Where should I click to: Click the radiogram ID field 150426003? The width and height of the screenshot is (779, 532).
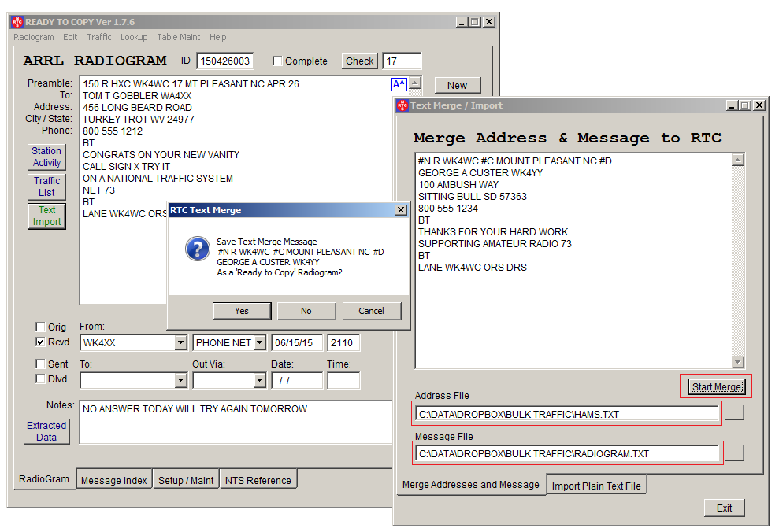225,61
